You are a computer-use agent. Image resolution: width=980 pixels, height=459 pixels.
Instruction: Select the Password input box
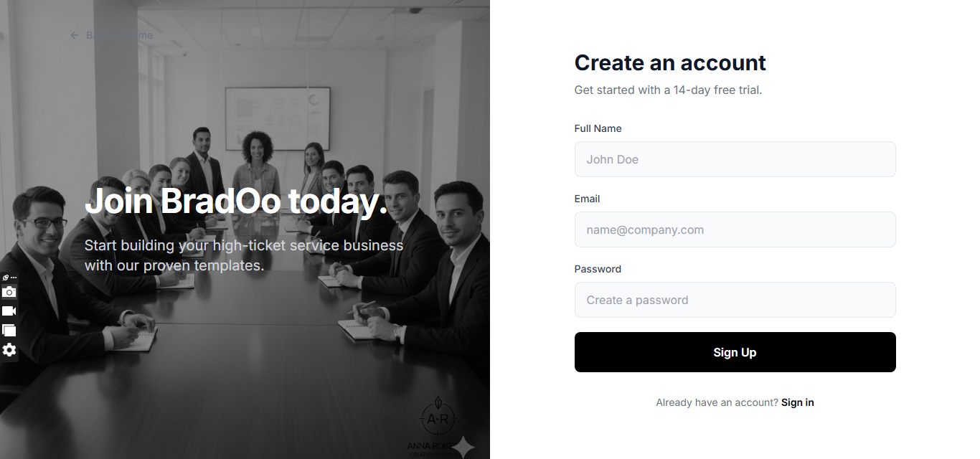pos(735,300)
